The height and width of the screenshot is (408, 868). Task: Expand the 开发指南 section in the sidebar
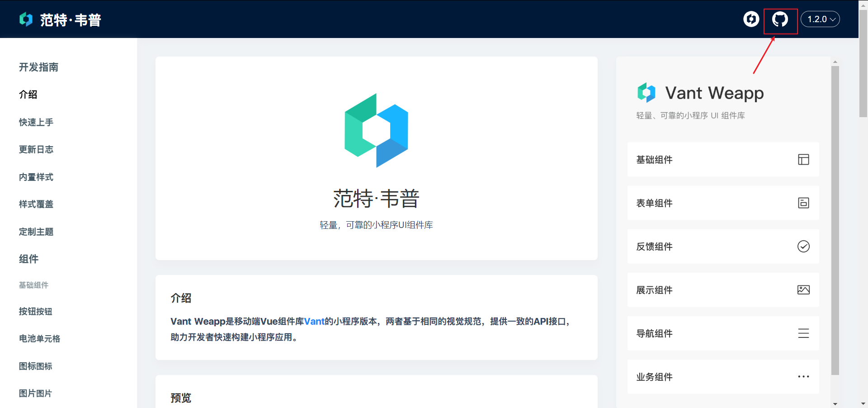pyautogui.click(x=38, y=67)
